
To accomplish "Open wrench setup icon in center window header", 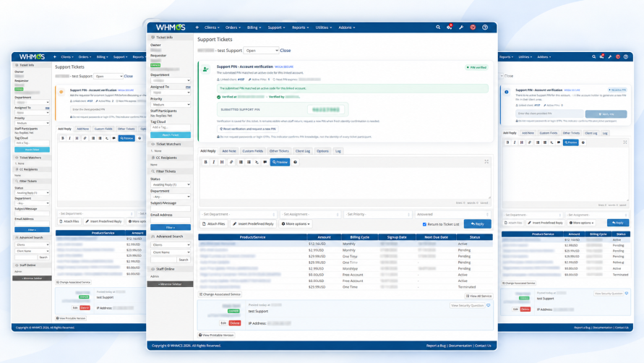I will click(461, 27).
